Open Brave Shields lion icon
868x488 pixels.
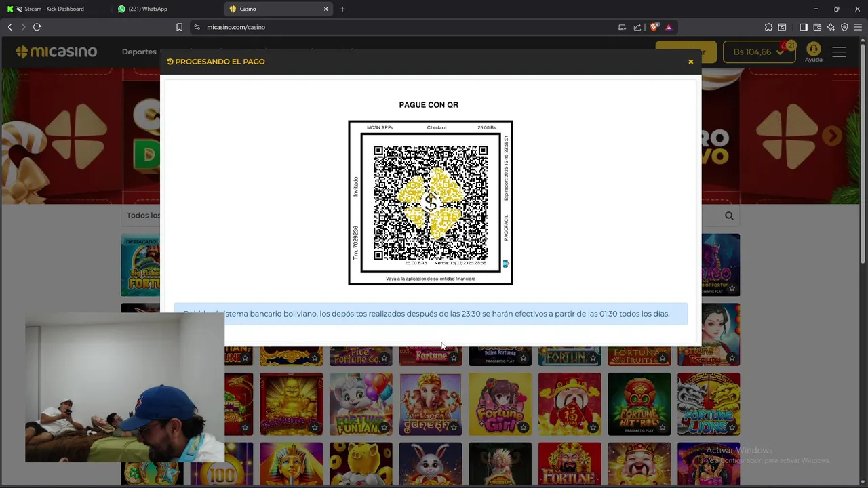pos(654,27)
